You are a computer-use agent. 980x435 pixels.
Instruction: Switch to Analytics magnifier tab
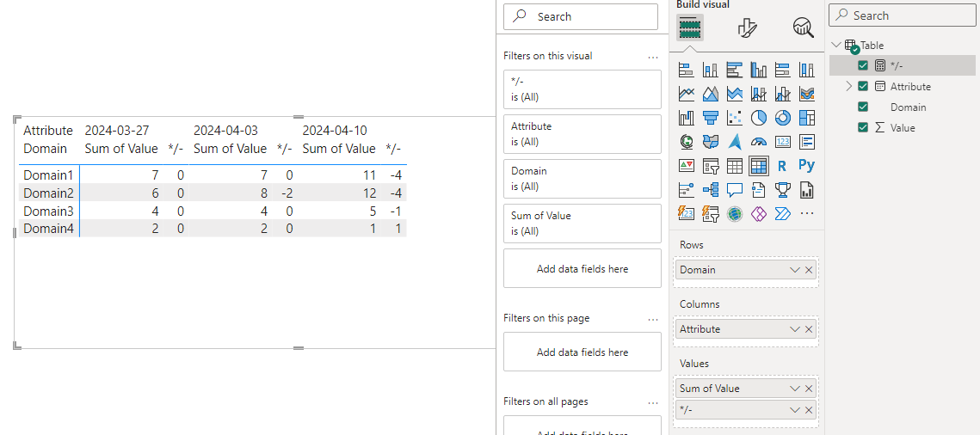click(x=803, y=28)
